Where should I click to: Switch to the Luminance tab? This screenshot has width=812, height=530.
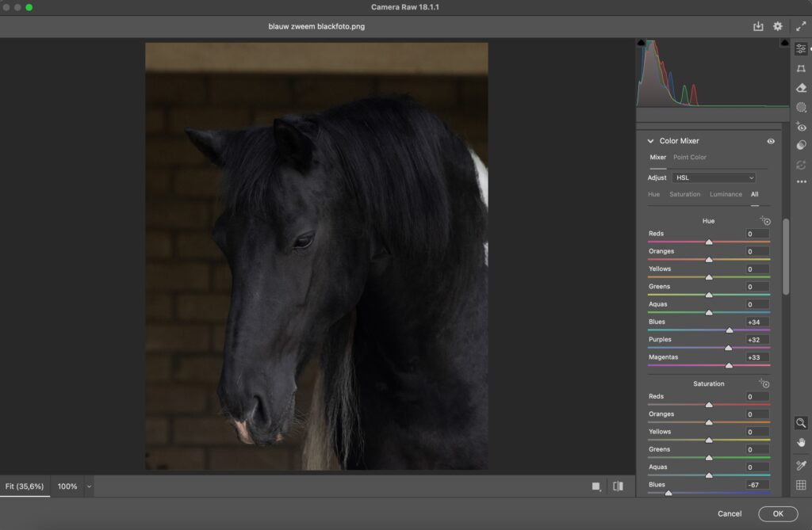point(726,194)
